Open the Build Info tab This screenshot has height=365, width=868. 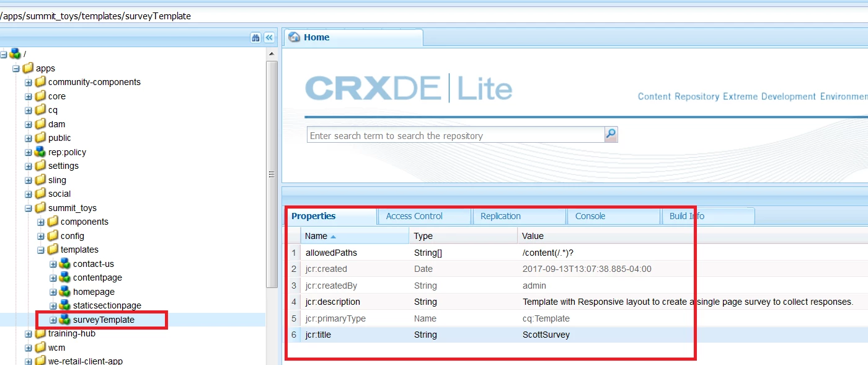coord(708,216)
